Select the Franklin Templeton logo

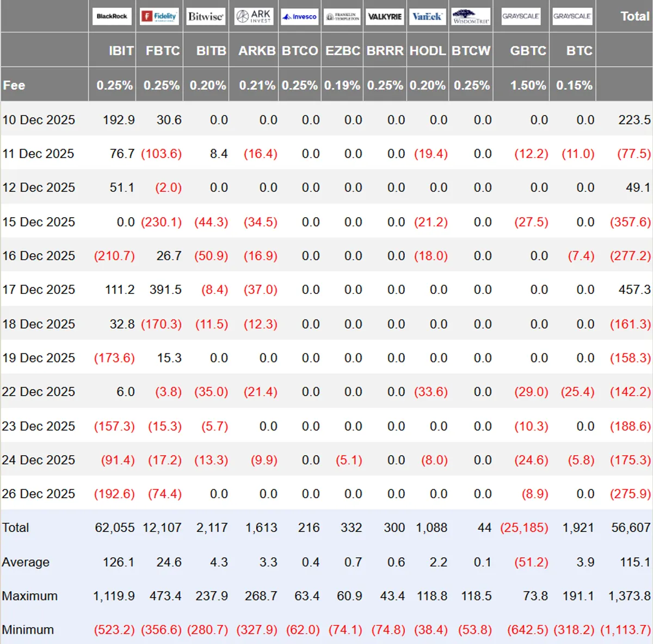pyautogui.click(x=342, y=16)
